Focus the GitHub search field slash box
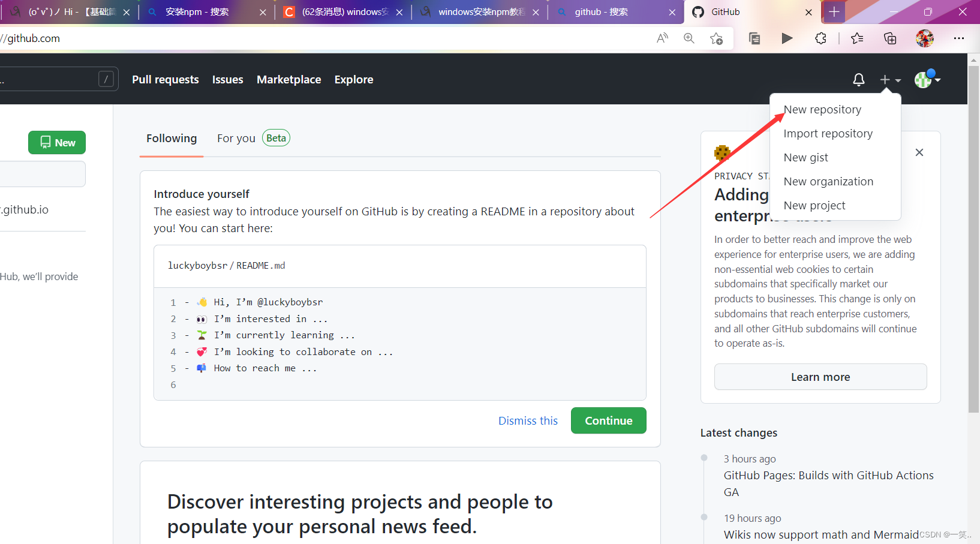The image size is (980, 544). tap(106, 79)
